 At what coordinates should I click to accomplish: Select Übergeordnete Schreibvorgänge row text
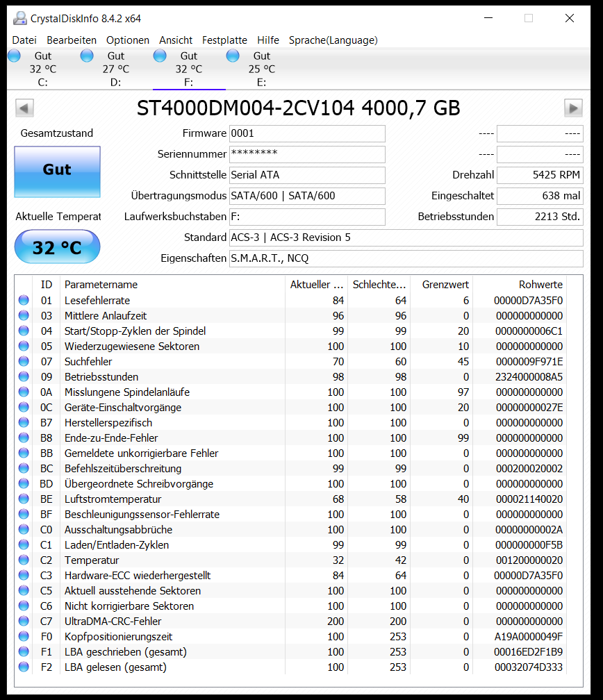139,484
